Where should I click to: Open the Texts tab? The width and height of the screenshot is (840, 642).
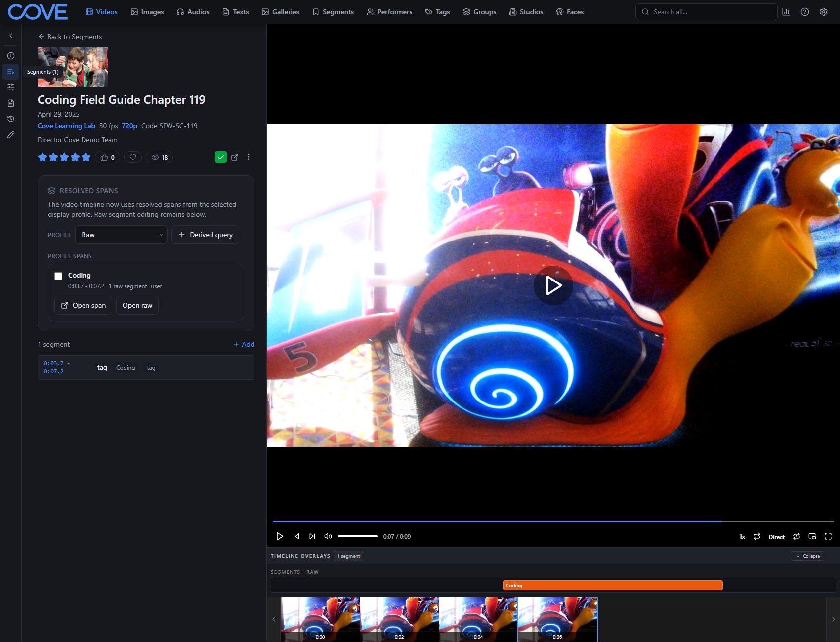[x=236, y=12]
